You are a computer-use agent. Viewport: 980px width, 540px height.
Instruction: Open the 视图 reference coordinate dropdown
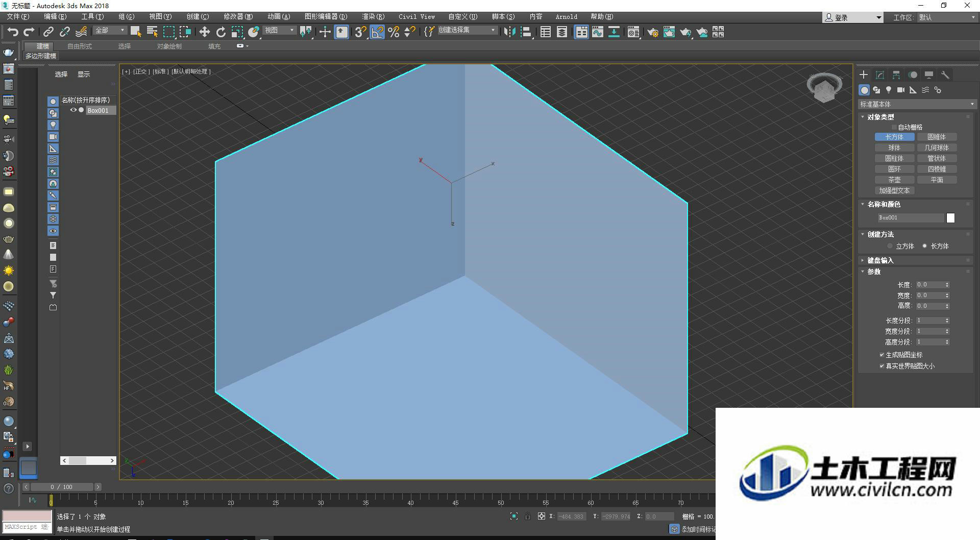point(280,31)
